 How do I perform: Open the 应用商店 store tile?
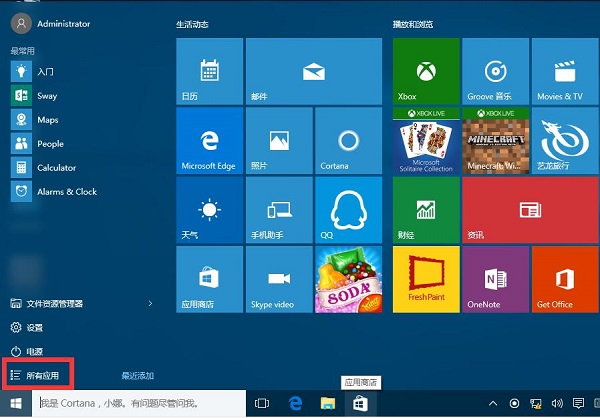(209, 279)
